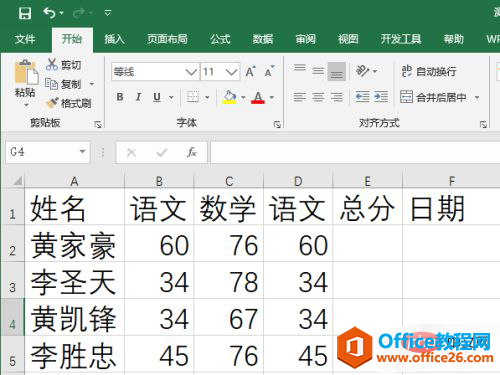Open the Undo history dropdown arrow

[x=62, y=13]
